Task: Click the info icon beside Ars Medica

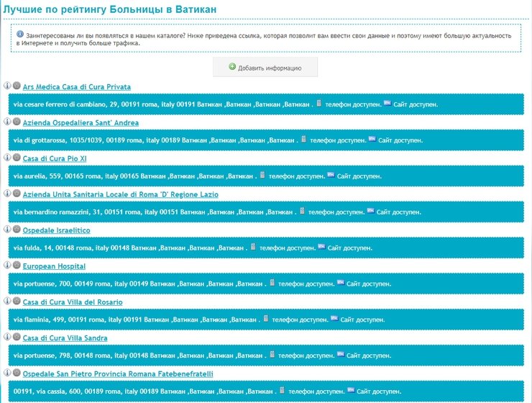Action: tap(7, 86)
